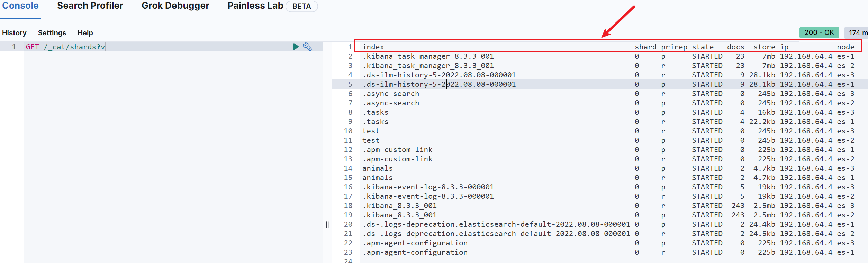868x263 pixels.
Task: Run the GET /_cat/shards request
Action: (x=296, y=47)
